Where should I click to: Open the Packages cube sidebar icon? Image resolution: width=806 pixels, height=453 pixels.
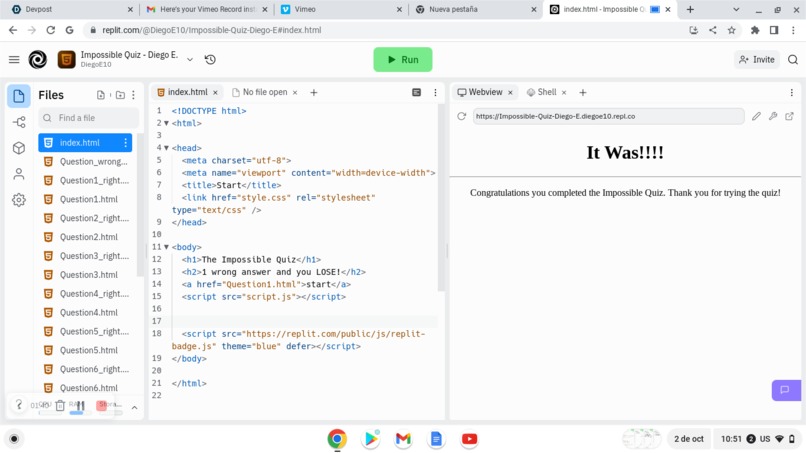pyautogui.click(x=19, y=148)
